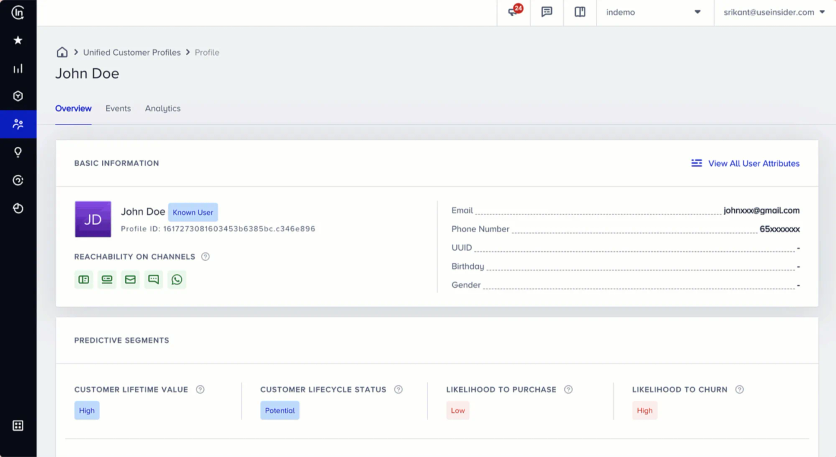836x457 pixels.
Task: Open the hexagon box sidebar icon
Action: coord(18,96)
